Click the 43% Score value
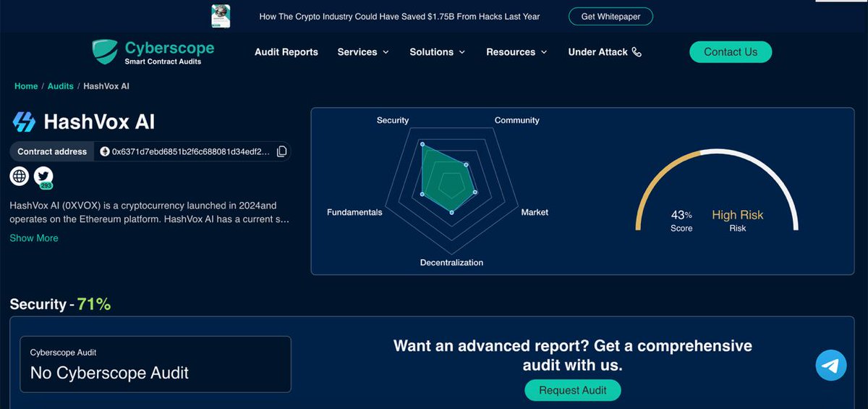The image size is (868, 409). click(681, 215)
